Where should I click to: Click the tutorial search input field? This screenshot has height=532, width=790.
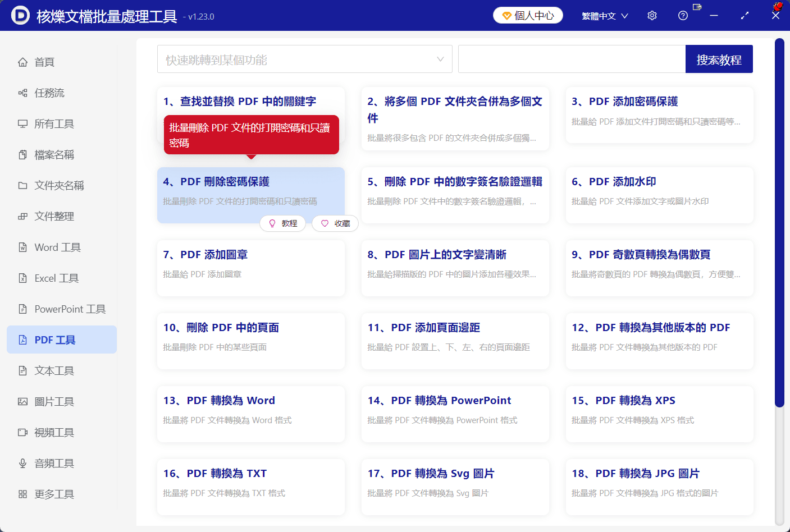(x=572, y=59)
